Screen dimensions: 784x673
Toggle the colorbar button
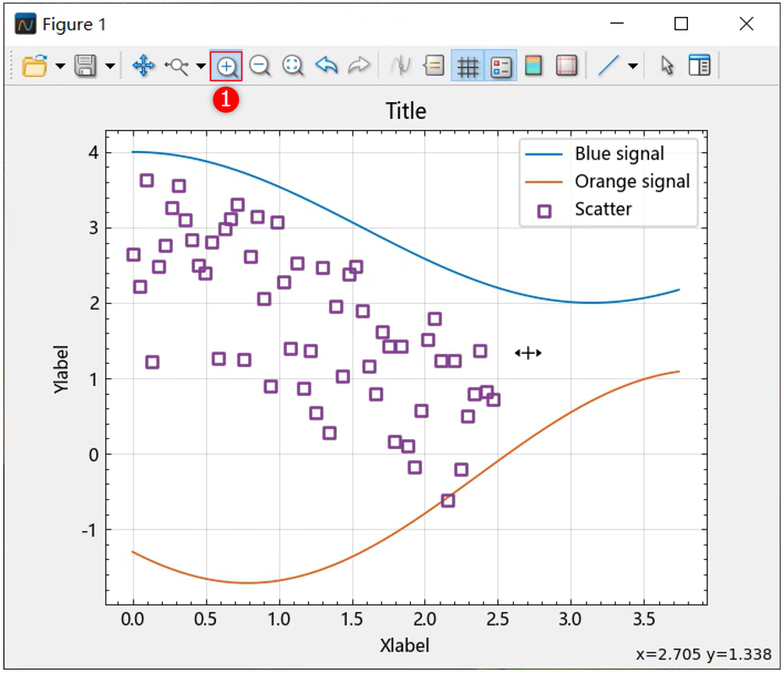tap(533, 66)
